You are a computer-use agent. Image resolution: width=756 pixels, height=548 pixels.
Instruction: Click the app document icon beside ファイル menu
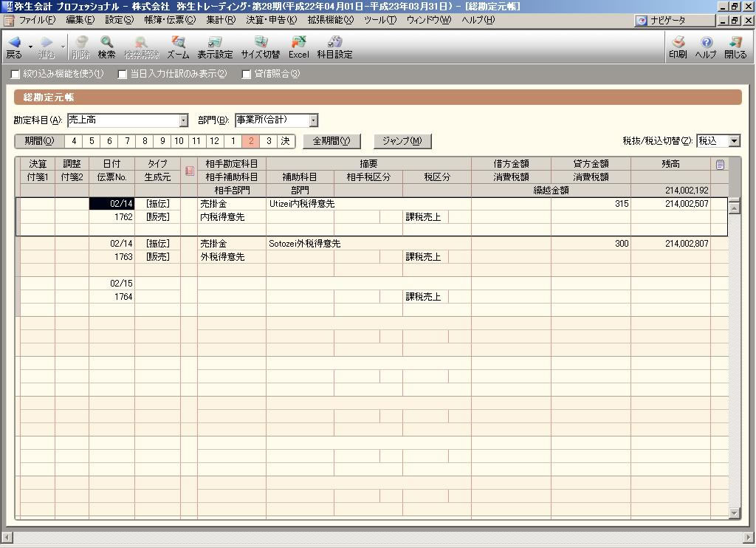[x=9, y=20]
